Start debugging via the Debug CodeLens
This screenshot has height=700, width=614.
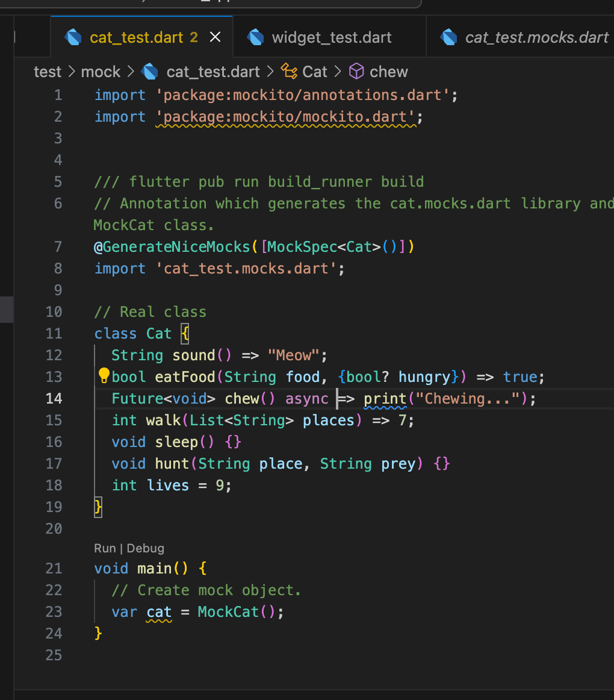tap(146, 548)
